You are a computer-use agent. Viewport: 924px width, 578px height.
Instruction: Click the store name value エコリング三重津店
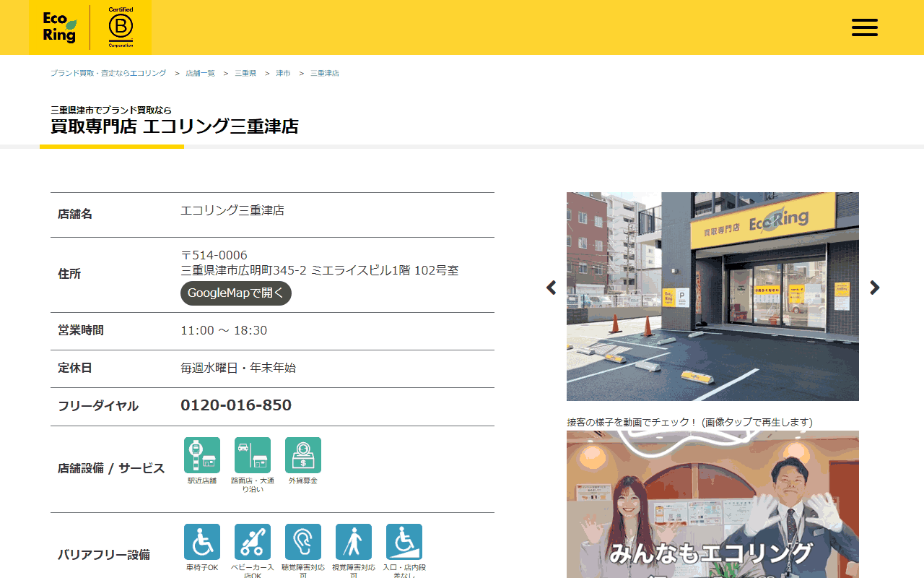232,210
